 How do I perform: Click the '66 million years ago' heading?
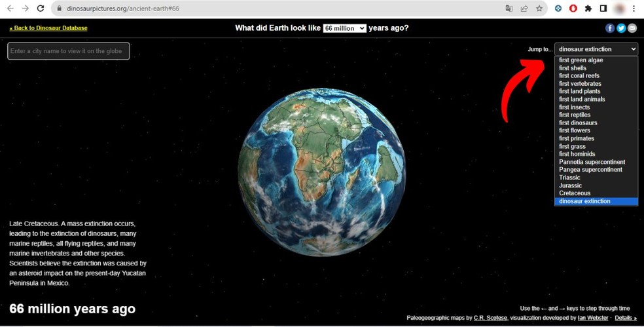72,309
